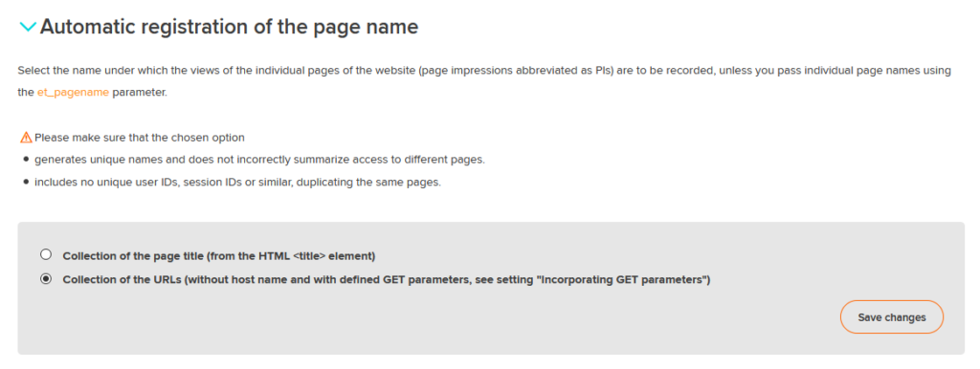Select the URL collection radio button

pos(46,279)
